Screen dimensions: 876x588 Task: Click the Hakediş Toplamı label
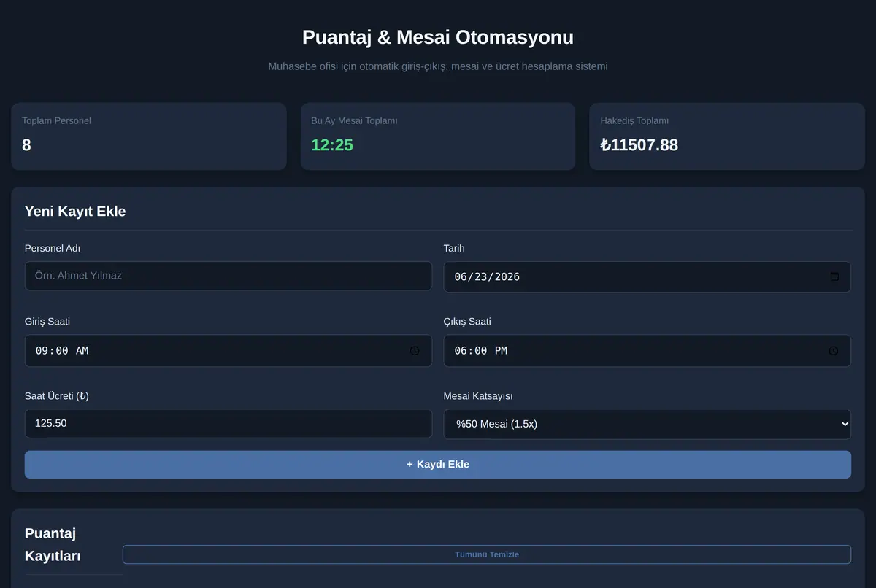(634, 121)
